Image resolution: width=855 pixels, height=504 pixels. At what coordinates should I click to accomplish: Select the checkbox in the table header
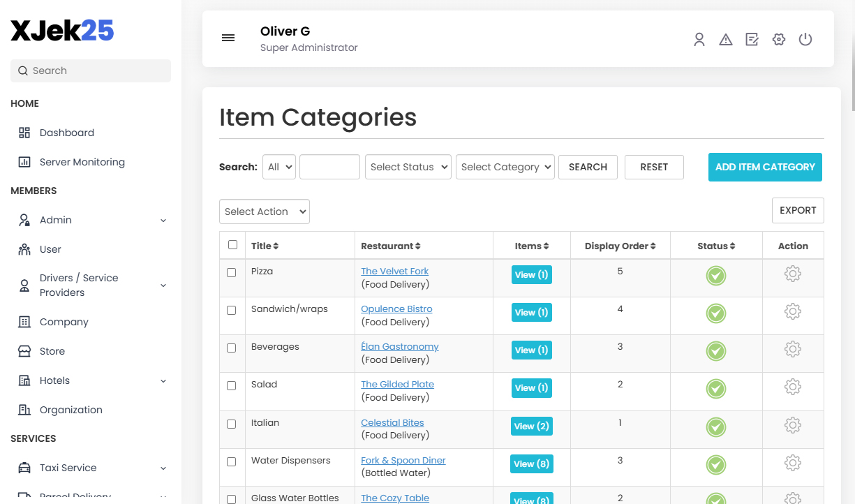(232, 244)
